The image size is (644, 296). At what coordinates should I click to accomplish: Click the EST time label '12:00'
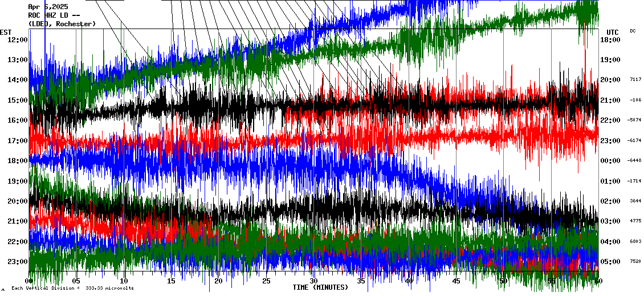[17, 40]
